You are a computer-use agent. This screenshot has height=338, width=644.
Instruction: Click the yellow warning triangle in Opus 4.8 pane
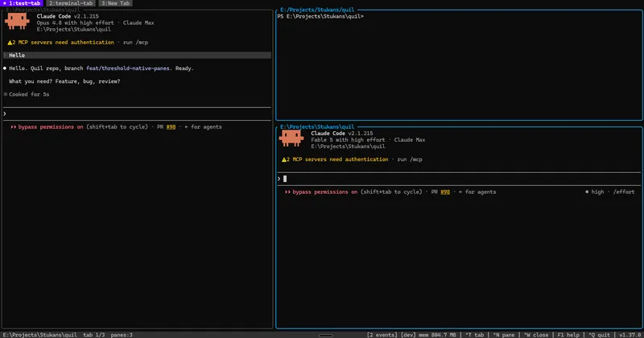pos(10,43)
